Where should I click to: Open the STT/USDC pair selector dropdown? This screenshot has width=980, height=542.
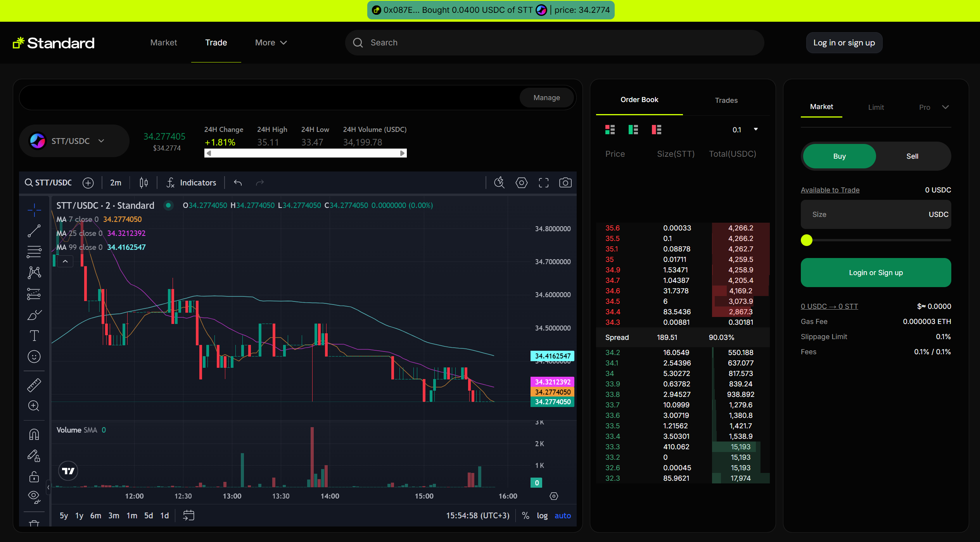(74, 141)
